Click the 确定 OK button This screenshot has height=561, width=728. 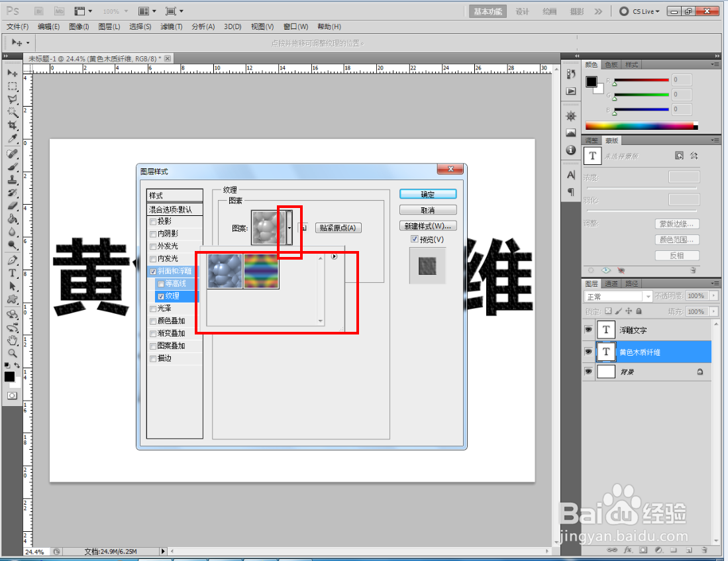428,194
